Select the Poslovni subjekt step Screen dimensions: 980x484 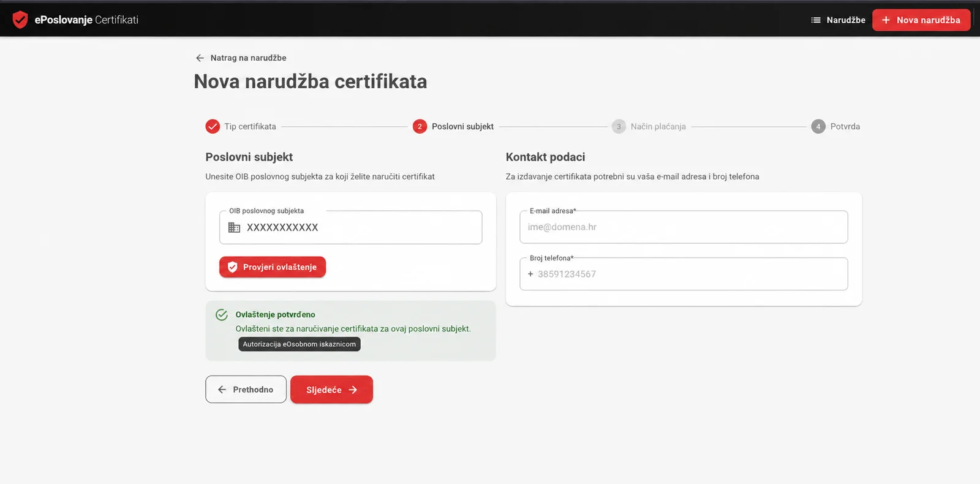pos(462,126)
